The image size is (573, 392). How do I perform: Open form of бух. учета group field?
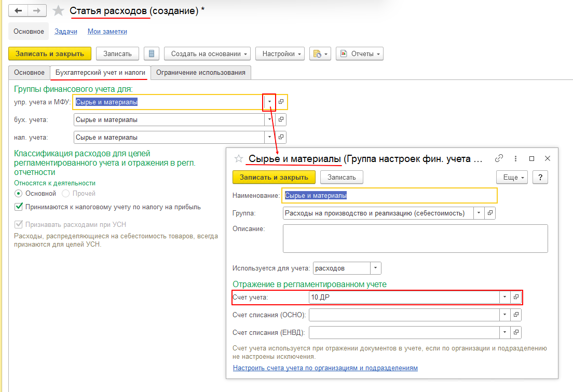(281, 120)
